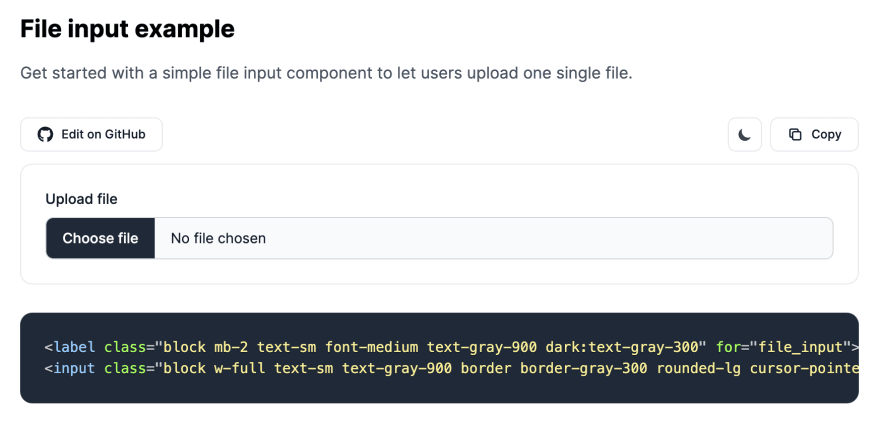Click the dark "Choose file" button
The height and width of the screenshot is (427, 880).
(x=100, y=238)
